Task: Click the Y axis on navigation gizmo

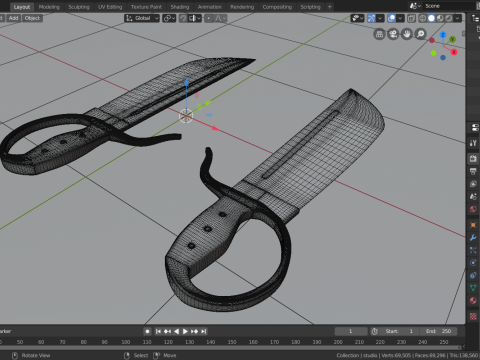Action: [x=452, y=39]
